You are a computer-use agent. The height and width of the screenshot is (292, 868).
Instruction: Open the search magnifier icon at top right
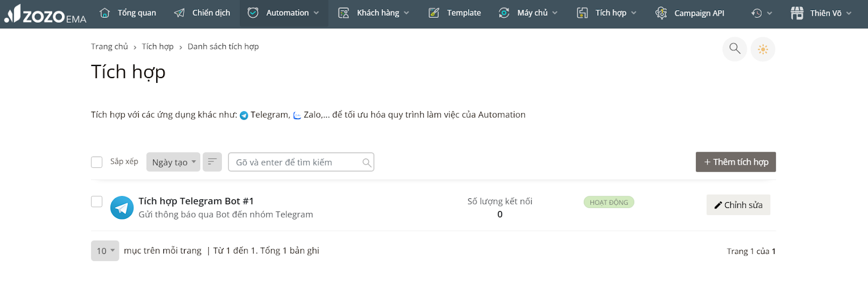735,49
